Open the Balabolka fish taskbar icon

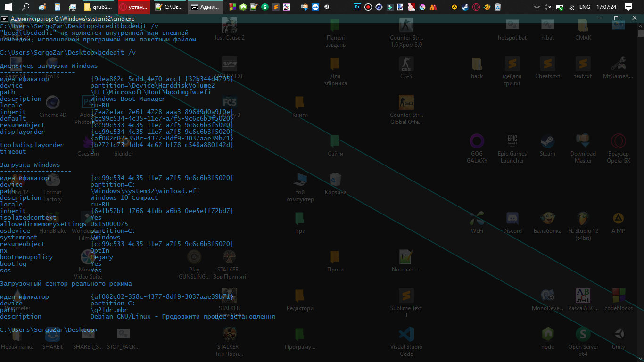pos(487,7)
